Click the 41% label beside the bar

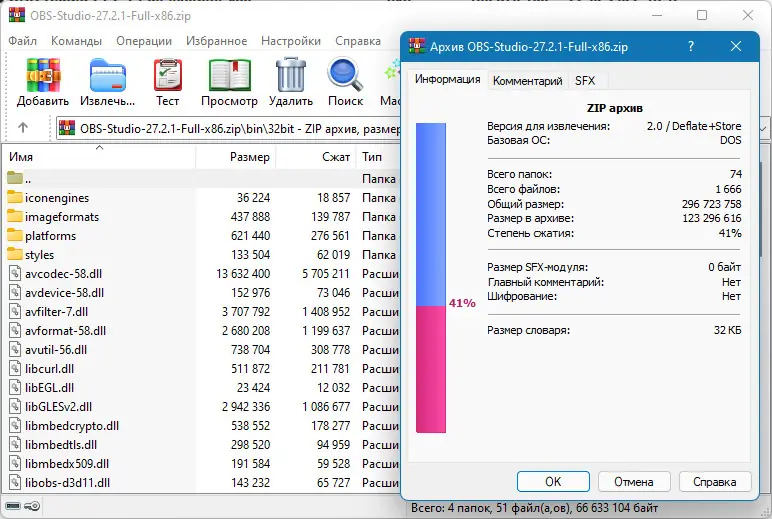pos(462,303)
